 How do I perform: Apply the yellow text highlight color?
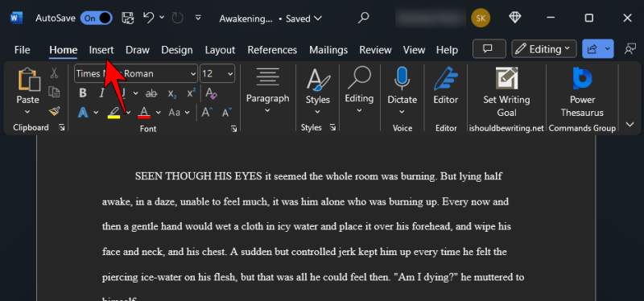pyautogui.click(x=114, y=112)
